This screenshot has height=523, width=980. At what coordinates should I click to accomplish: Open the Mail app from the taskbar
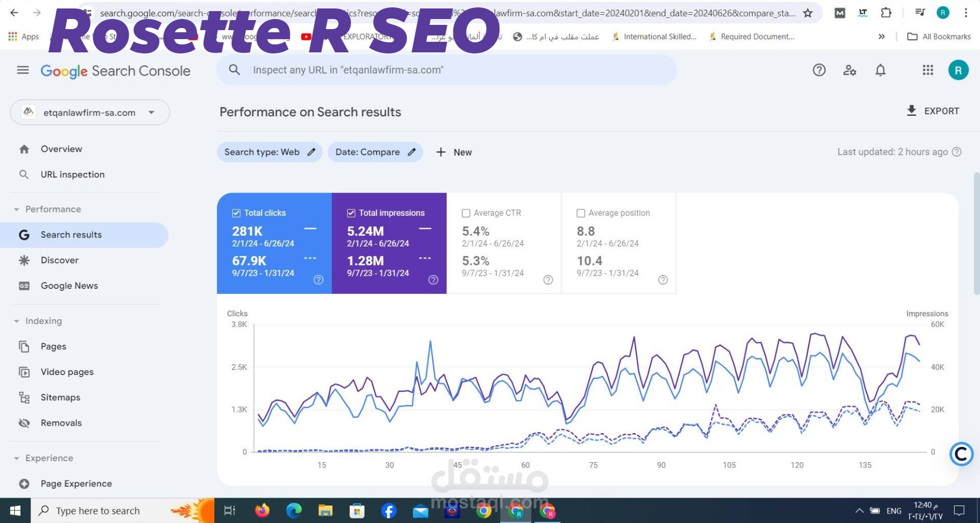coord(421,511)
